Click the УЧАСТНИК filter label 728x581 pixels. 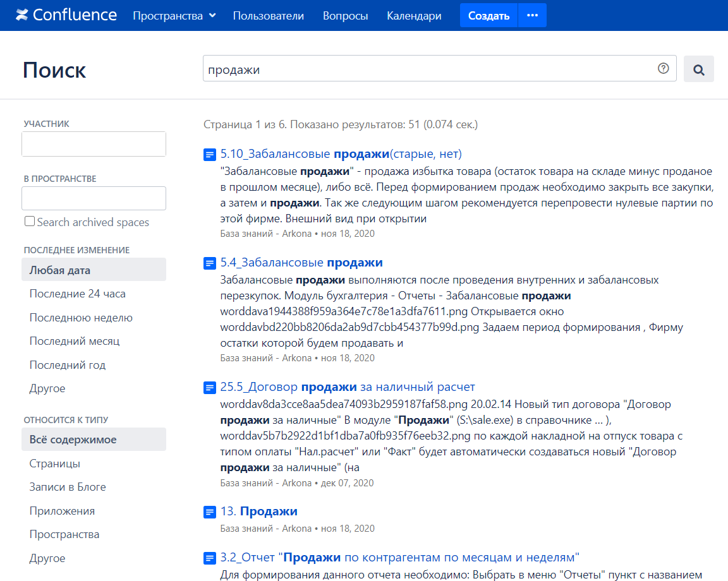click(x=46, y=123)
